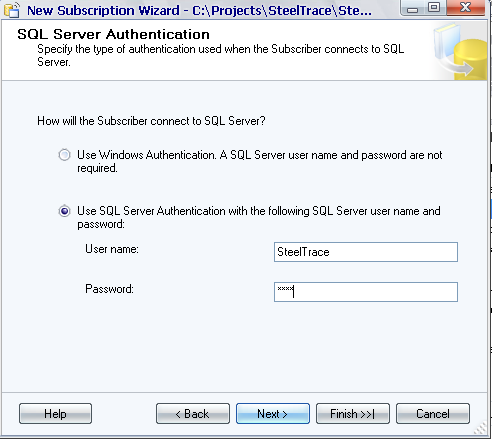
Task: Click the "User name:" label
Action: [112, 249]
